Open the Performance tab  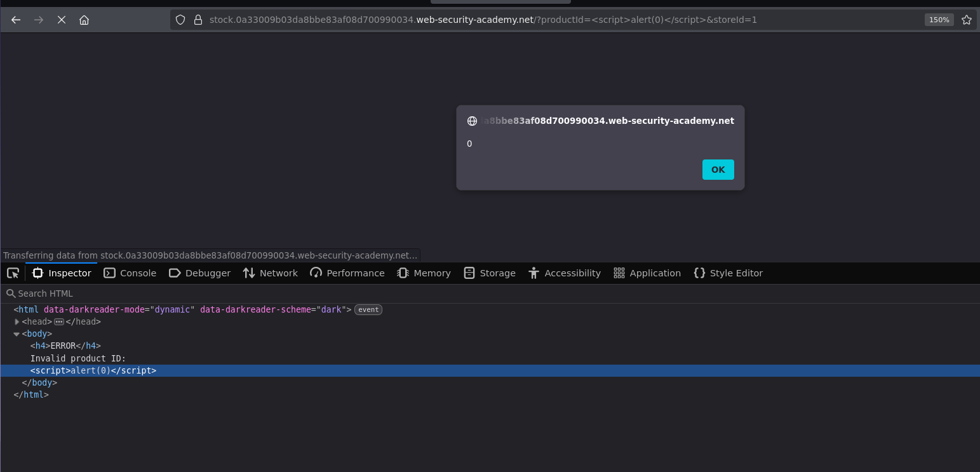tap(347, 273)
